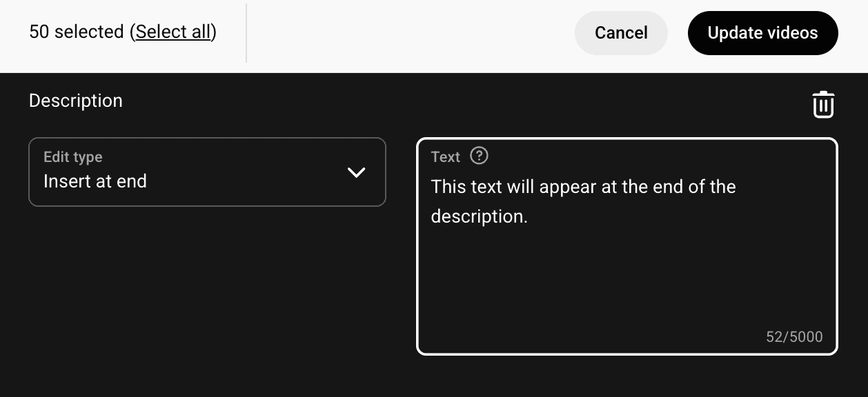Click empty toolbar space left of Cancel
Image resolution: width=868 pixels, height=397 pixels.
[x=414, y=32]
